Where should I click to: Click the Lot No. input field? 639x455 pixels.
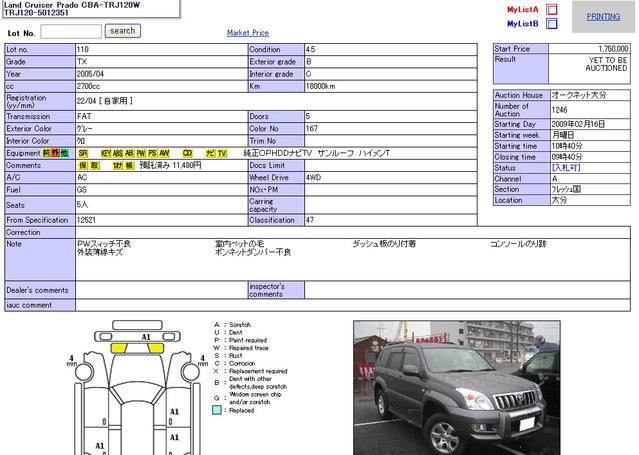coord(71,32)
